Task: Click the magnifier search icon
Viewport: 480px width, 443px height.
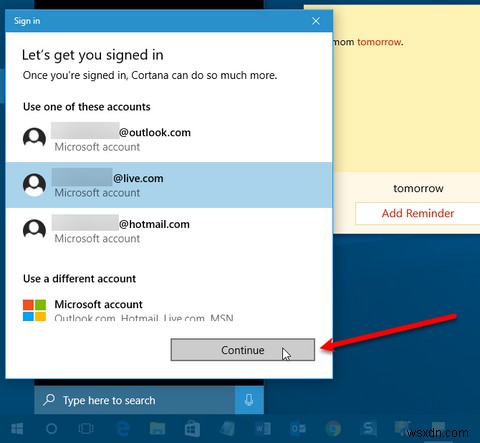Action: tap(49, 400)
